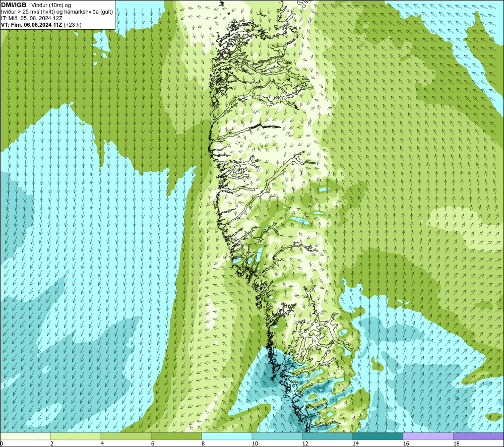Click the scale label '2'

52,443
